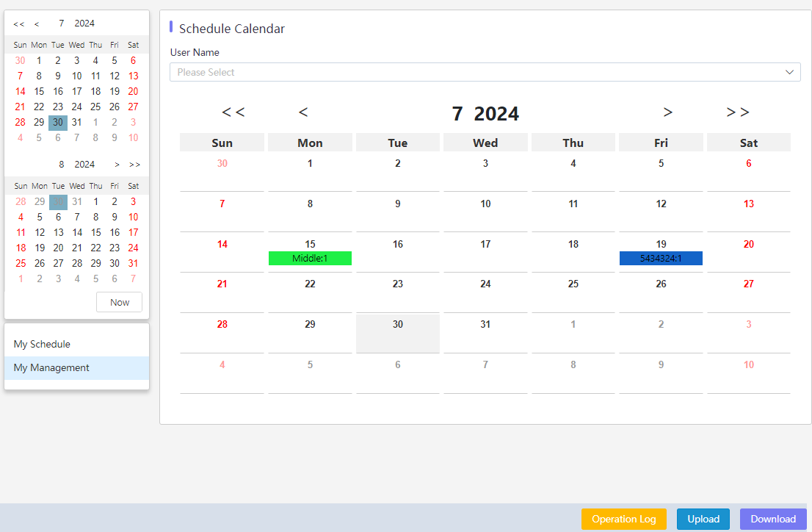Select July 19 date number in main calendar
812x532 pixels.
click(661, 244)
